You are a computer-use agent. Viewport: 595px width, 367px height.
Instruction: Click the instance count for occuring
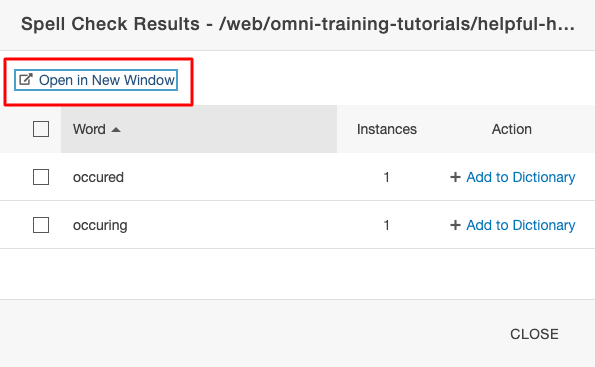pyautogui.click(x=386, y=225)
